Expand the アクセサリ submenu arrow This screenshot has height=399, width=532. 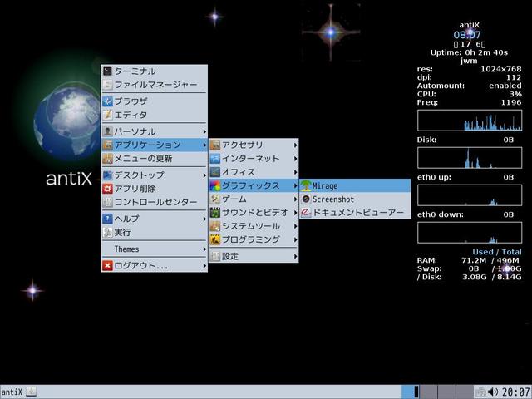296,145
